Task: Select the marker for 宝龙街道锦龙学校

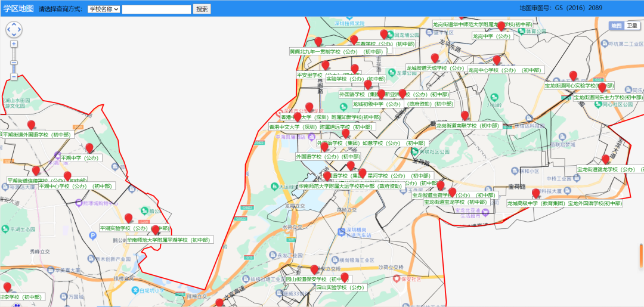Action: click(605, 160)
